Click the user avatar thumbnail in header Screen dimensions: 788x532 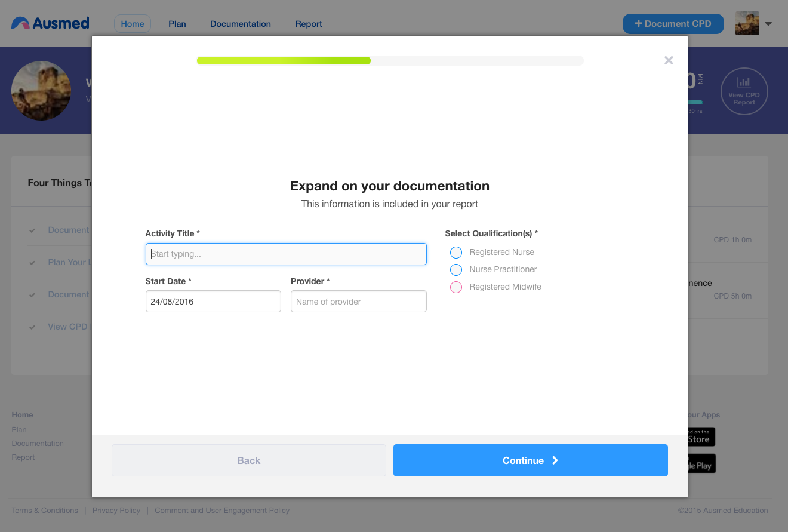pyautogui.click(x=747, y=23)
